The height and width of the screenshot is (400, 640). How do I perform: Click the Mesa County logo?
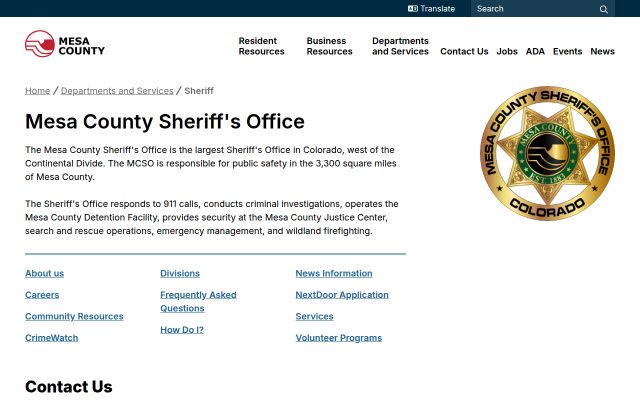click(x=65, y=44)
